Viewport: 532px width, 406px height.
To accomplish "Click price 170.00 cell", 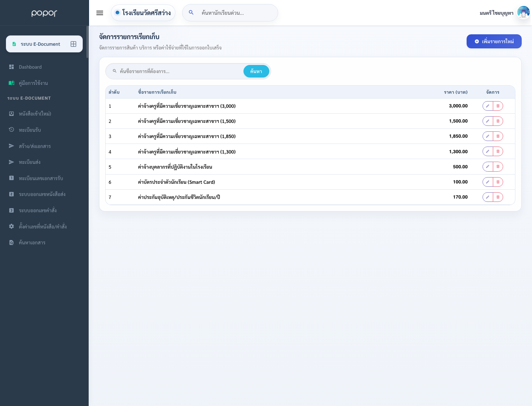I will point(460,197).
